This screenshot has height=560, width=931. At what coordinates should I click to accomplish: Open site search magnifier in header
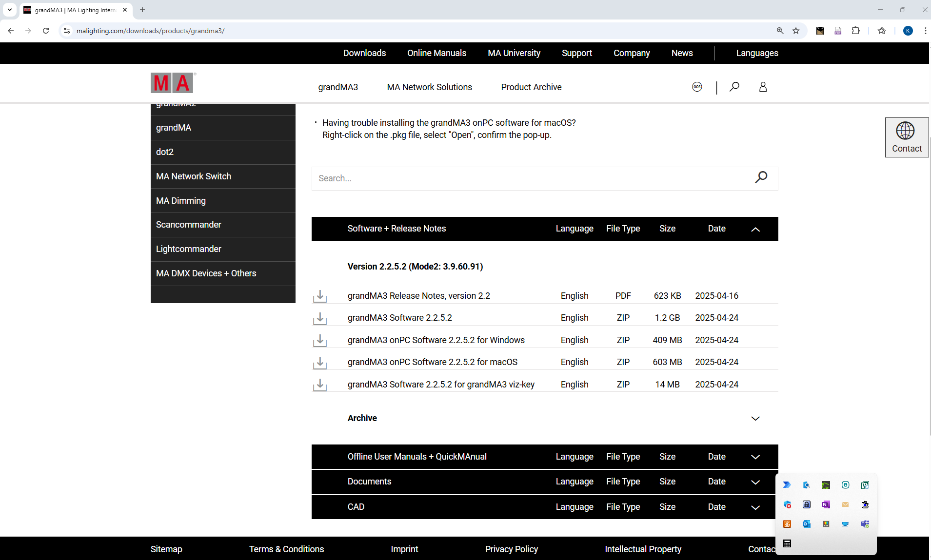pos(734,87)
